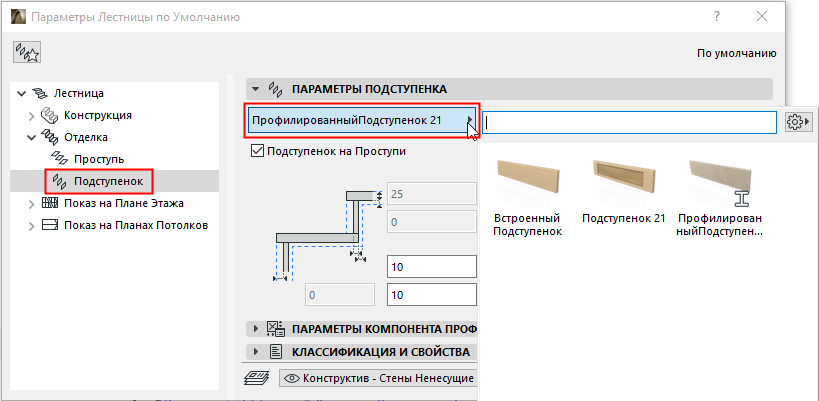Click the greyed 0 field below 25
The image size is (819, 401).
pos(431,222)
